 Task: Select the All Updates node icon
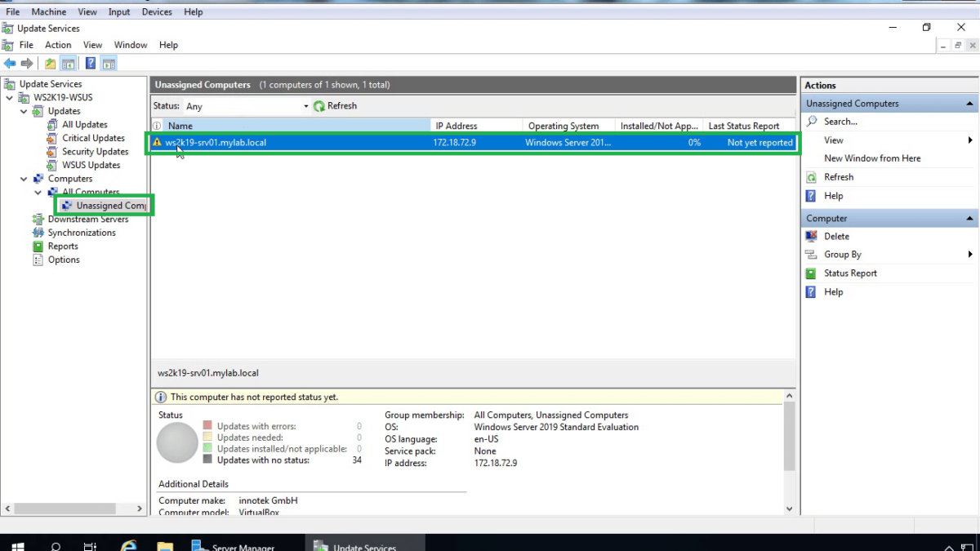pyautogui.click(x=53, y=125)
